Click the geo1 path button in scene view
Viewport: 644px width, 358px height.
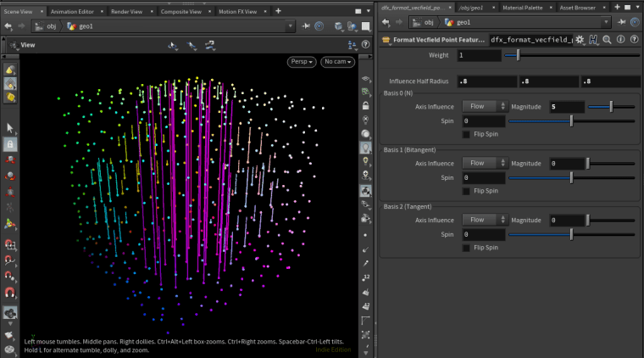click(85, 25)
